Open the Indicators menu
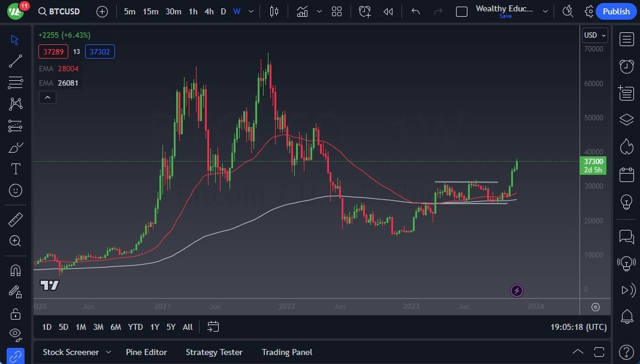The image size is (640, 364). 302,11
